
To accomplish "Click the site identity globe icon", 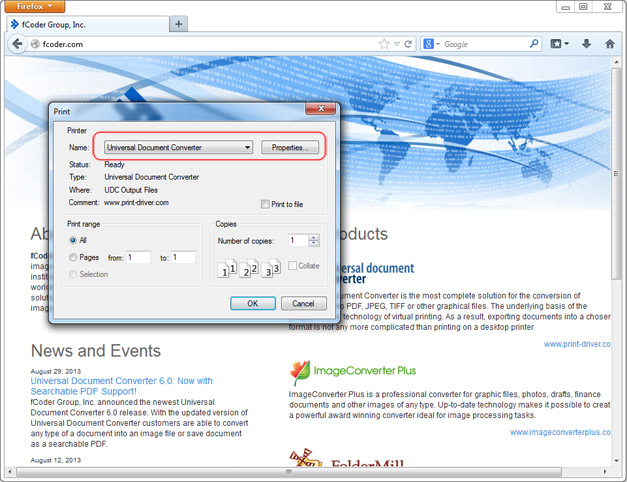I will pyautogui.click(x=35, y=44).
